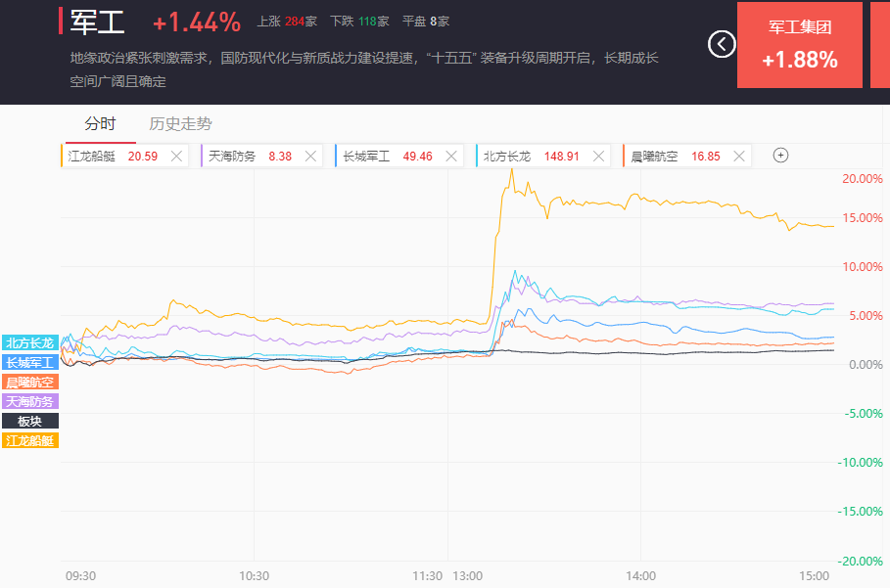Select the 北方长龙 148.91 stock chip

tap(529, 156)
